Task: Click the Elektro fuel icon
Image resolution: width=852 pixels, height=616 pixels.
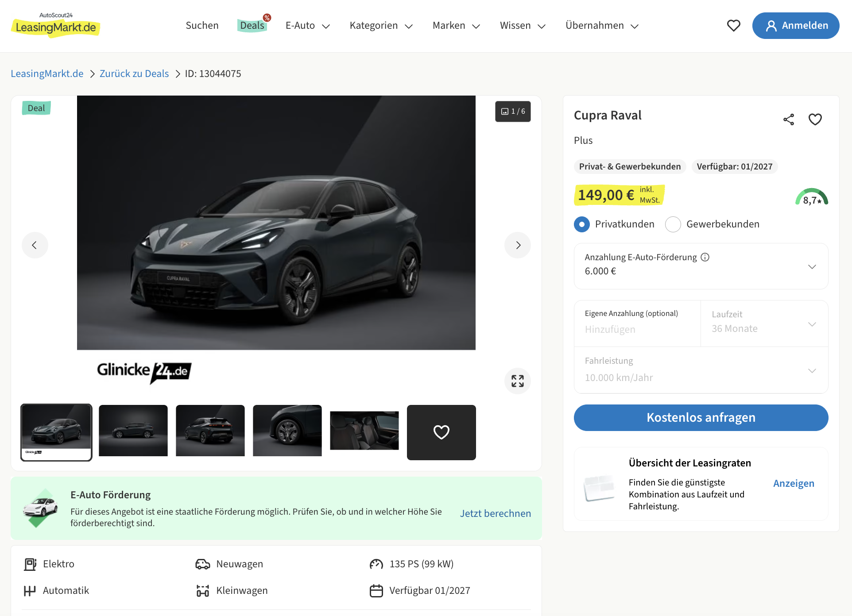Action: (30, 564)
